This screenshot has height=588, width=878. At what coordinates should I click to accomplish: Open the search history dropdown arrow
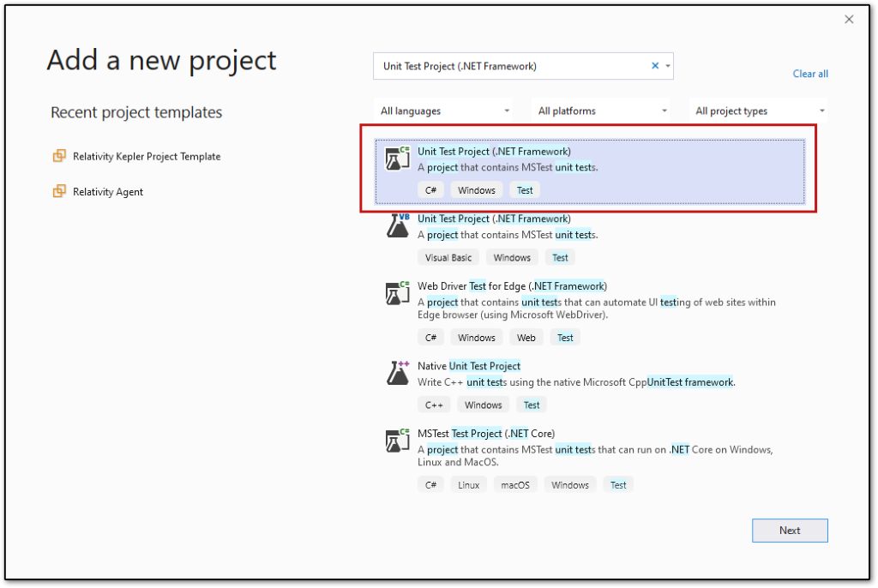(x=667, y=66)
